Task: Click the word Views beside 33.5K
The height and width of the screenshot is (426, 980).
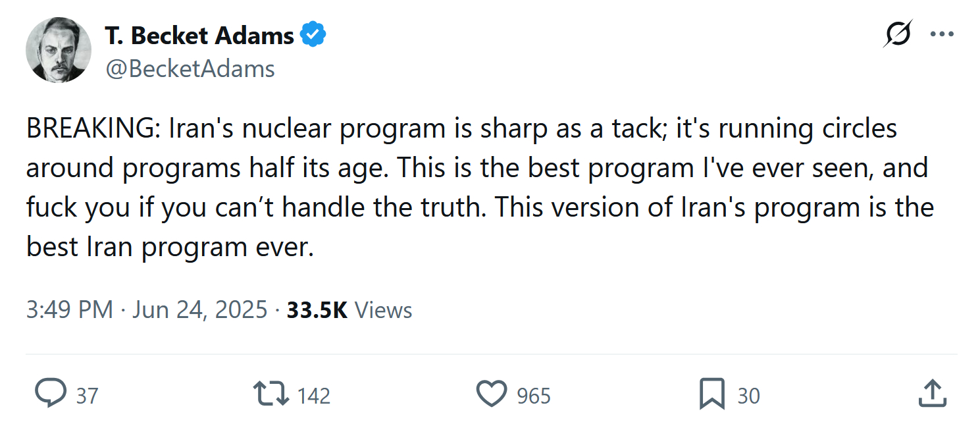Action: click(x=384, y=309)
